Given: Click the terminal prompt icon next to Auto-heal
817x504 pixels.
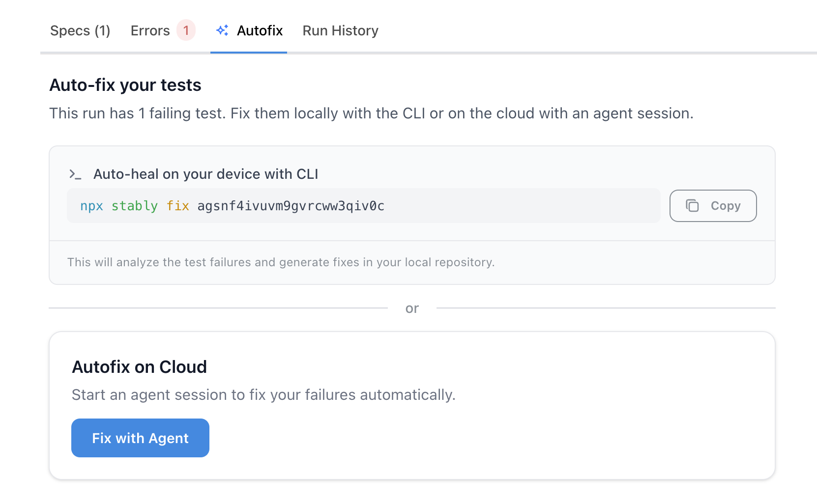Looking at the screenshot, I should 75,174.
